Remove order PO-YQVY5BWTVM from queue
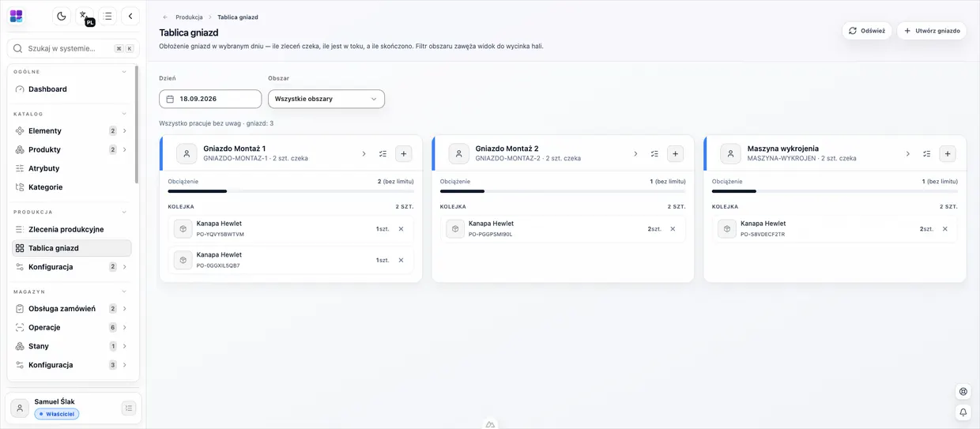This screenshot has height=429, width=980. (401, 229)
